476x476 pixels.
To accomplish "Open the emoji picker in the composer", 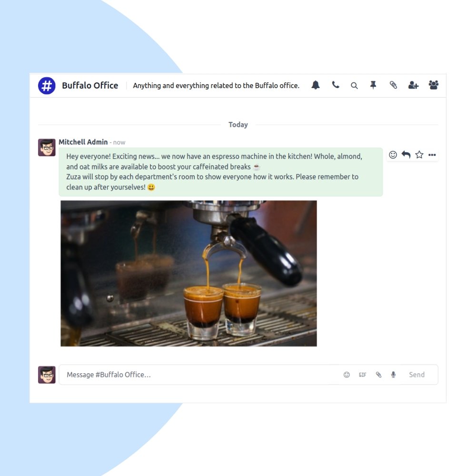I will click(x=347, y=375).
